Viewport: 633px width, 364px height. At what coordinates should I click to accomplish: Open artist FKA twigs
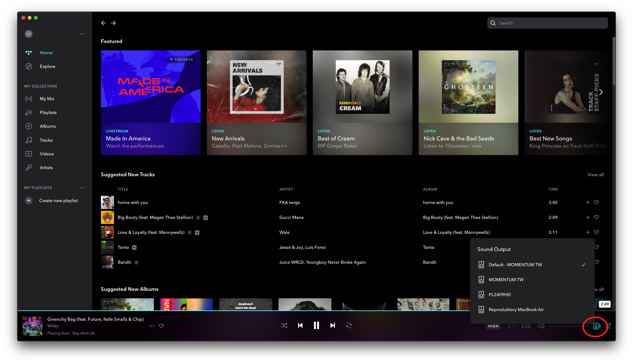[x=289, y=202]
